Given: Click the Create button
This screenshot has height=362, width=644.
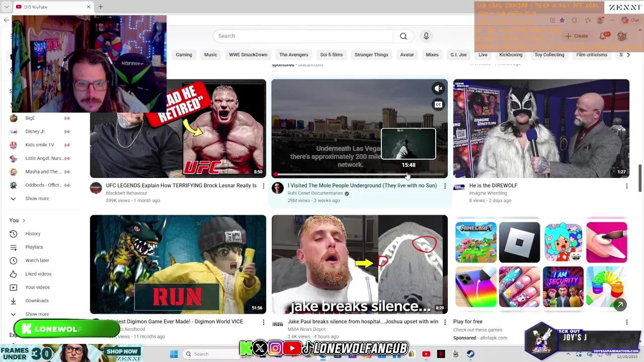Looking at the screenshot, I should [x=577, y=36].
